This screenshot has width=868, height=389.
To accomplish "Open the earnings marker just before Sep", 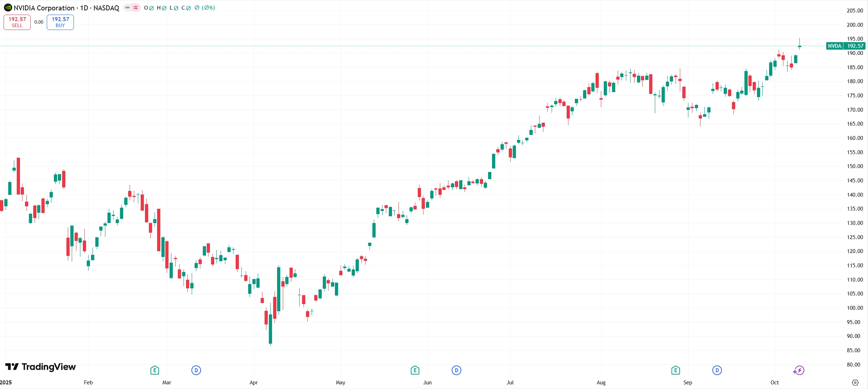I will click(675, 370).
